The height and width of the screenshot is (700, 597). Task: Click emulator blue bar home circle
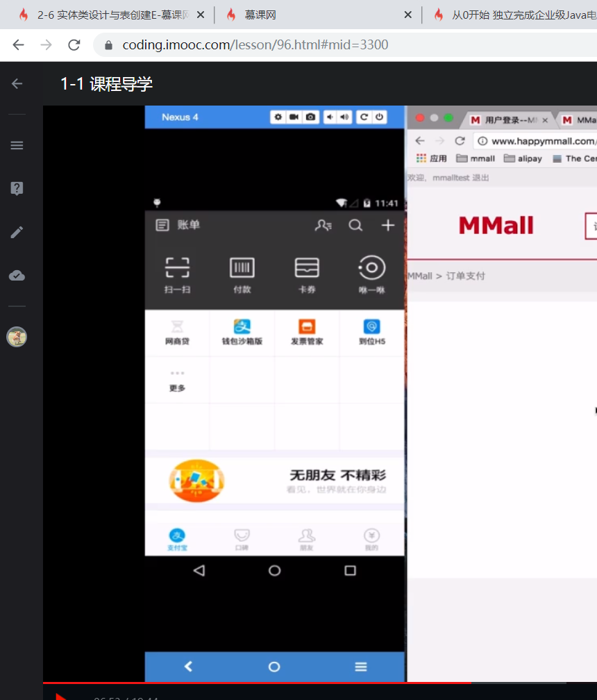tap(274, 667)
